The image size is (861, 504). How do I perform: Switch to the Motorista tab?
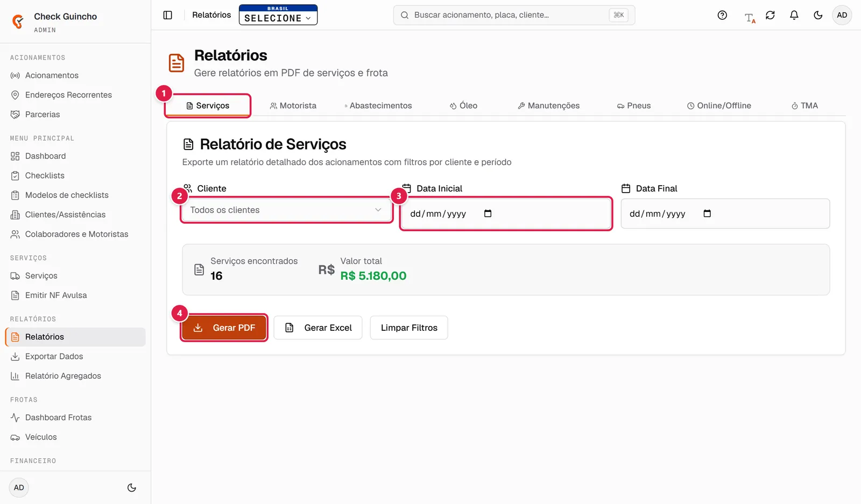pos(293,105)
